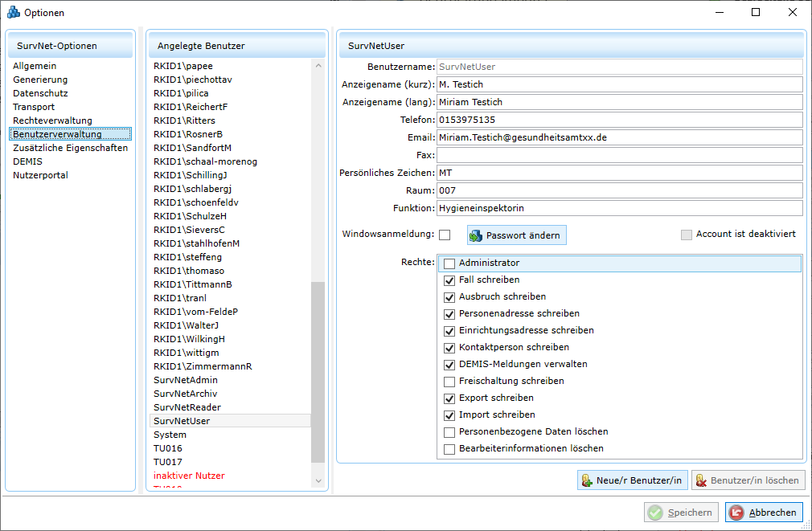Click the add-user icon on Neue/r Benutzer/in
Image resolution: width=812 pixels, height=531 pixels.
click(x=586, y=480)
